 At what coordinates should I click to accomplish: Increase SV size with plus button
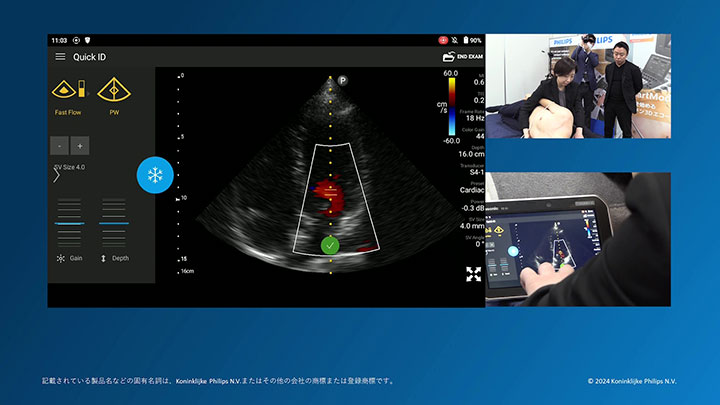pyautogui.click(x=81, y=146)
